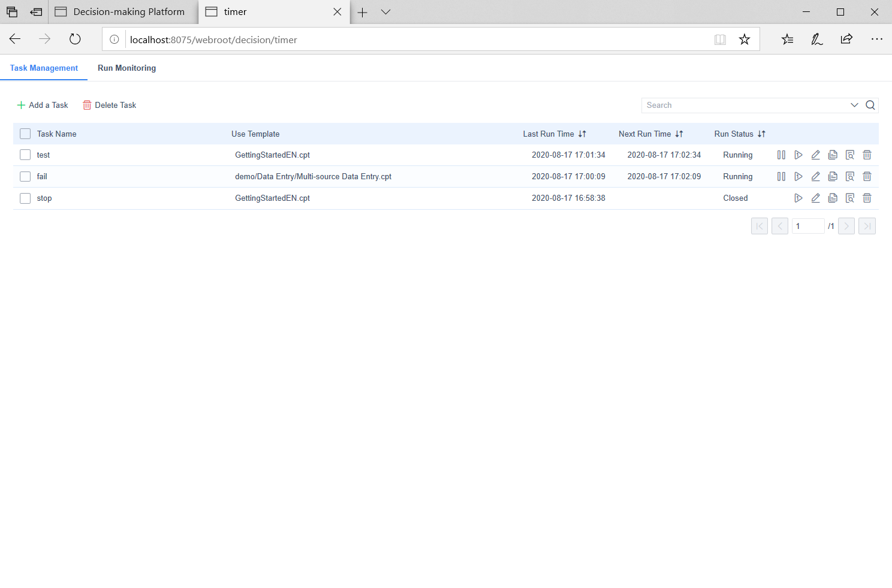Click the search magnifier icon

click(870, 105)
